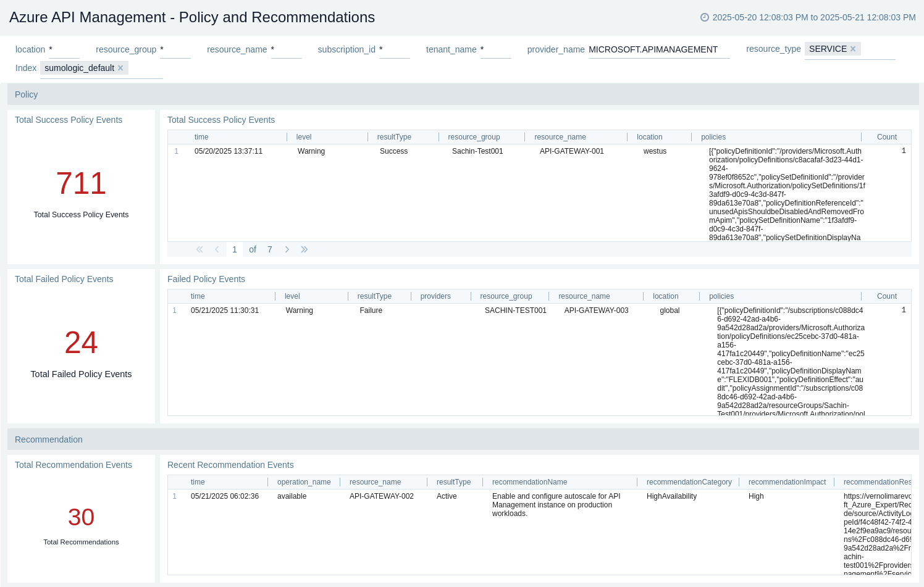The width and height of the screenshot is (924, 587).
Task: Collapse the Policy section header
Action: click(463, 94)
